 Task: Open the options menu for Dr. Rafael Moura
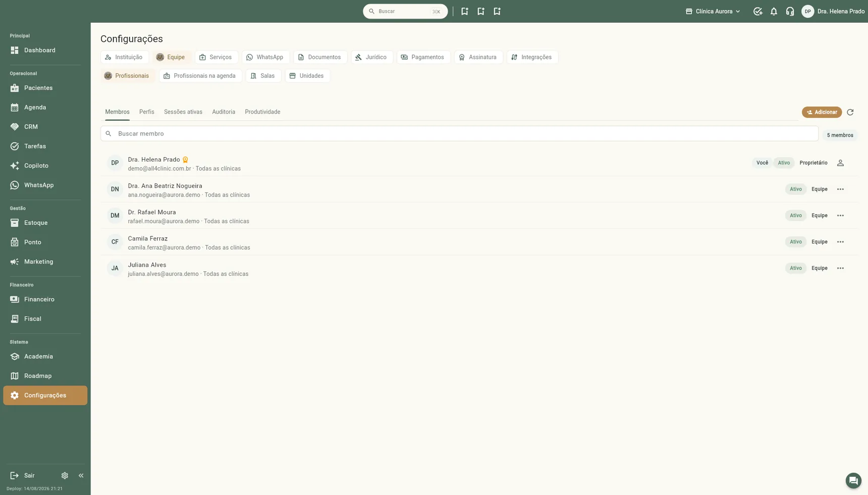pyautogui.click(x=840, y=216)
